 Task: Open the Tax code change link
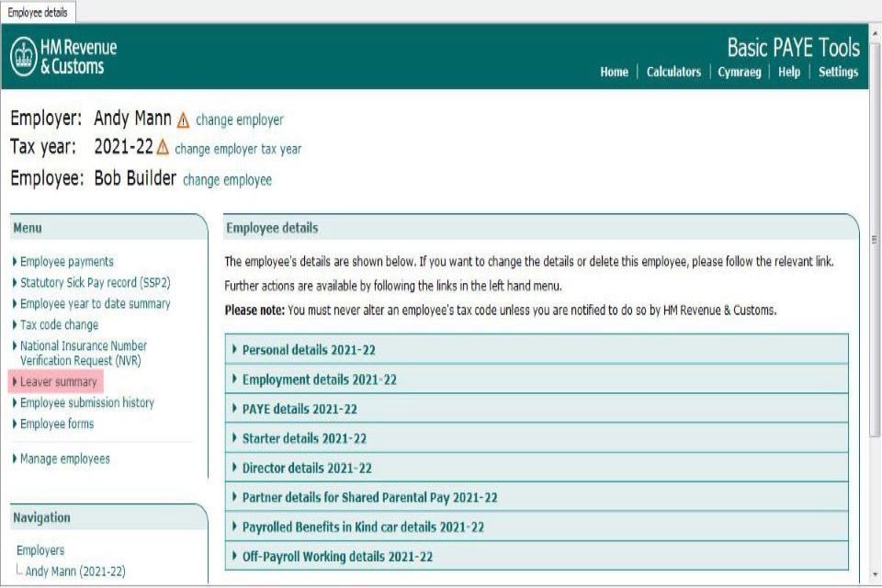tap(59, 324)
